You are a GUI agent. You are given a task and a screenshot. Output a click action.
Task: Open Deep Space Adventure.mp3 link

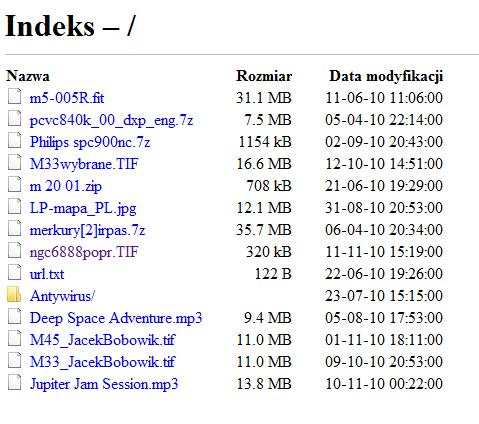click(x=116, y=318)
